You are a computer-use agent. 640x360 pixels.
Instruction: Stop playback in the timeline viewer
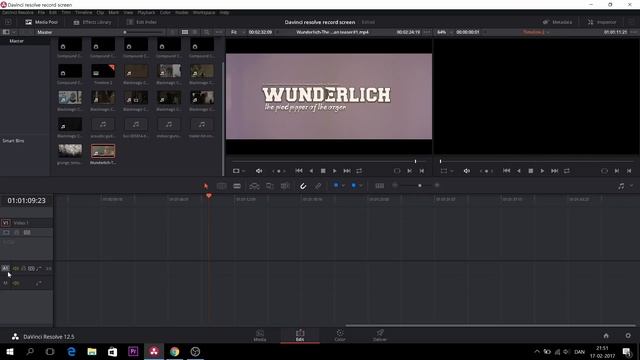[x=531, y=171]
